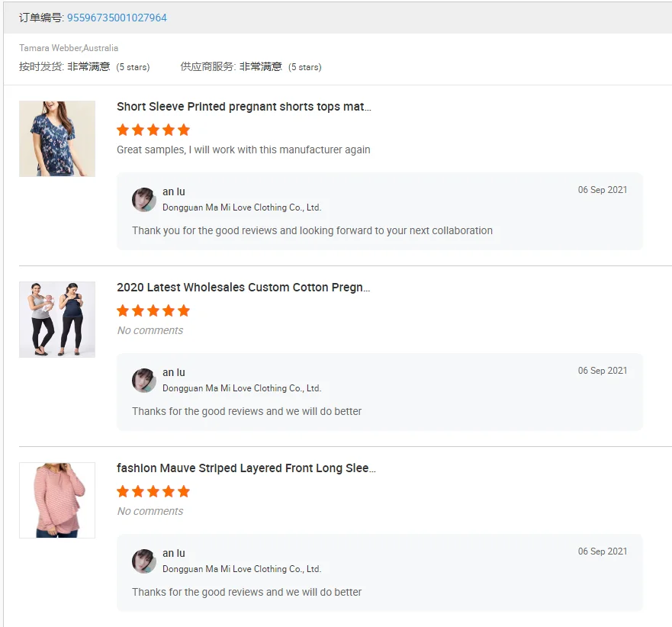Image resolution: width=672 pixels, height=627 pixels.
Task: Click name an lu in Mauve Striped reply
Action: click(174, 553)
